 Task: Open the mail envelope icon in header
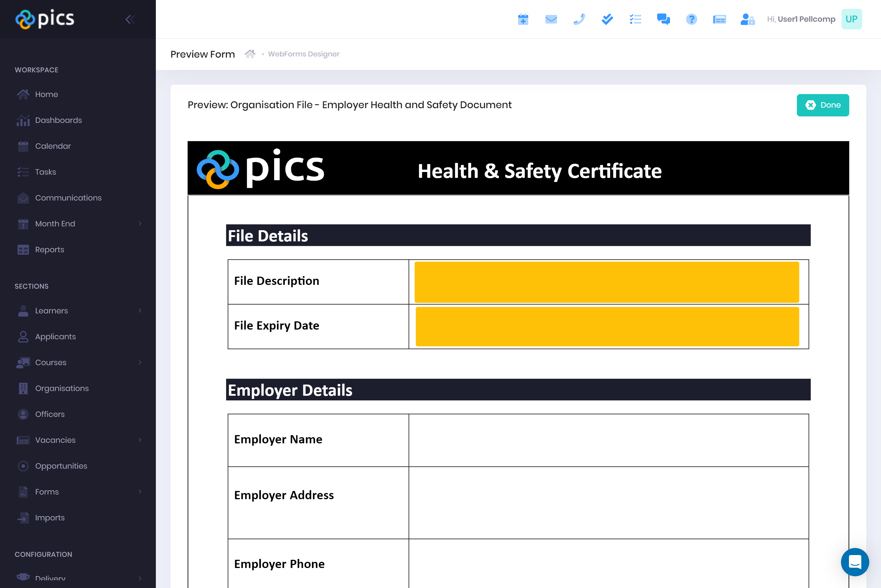point(551,19)
